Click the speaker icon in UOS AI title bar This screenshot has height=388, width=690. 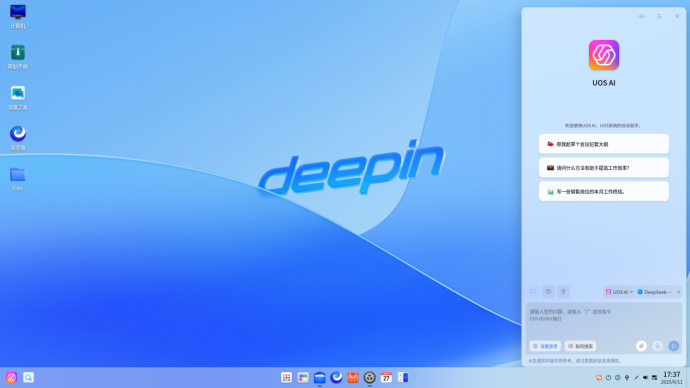pyautogui.click(x=642, y=16)
